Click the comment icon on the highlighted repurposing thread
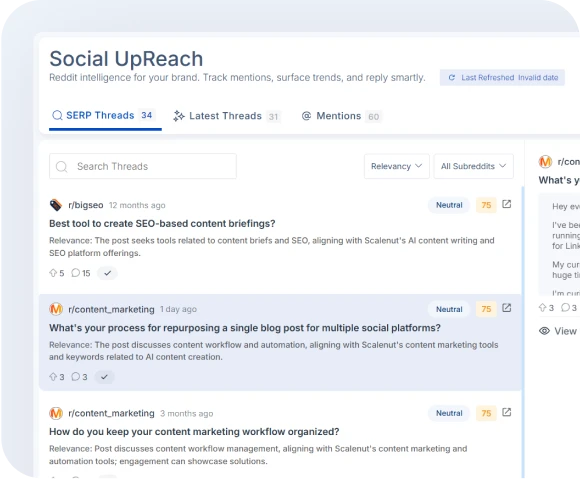580x479 pixels. click(75, 377)
